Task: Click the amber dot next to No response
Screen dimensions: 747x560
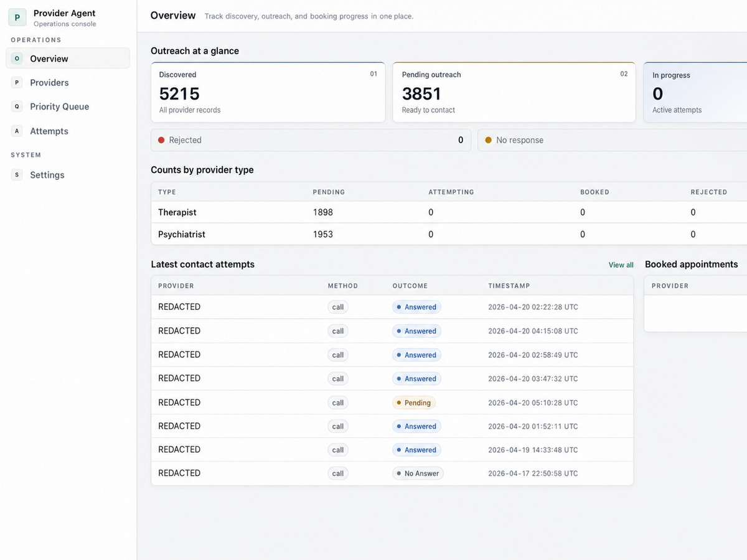Action: (488, 140)
